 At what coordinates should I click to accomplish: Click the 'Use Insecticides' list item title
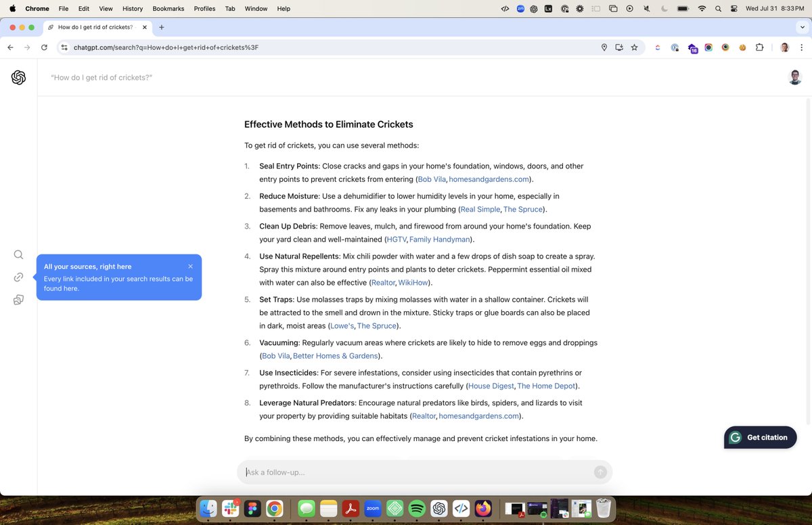tap(288, 373)
